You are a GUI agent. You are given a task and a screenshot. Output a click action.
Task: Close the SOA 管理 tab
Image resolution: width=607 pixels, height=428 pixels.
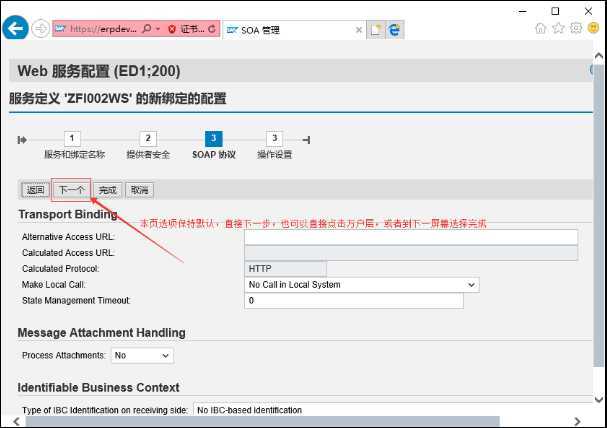tap(359, 30)
